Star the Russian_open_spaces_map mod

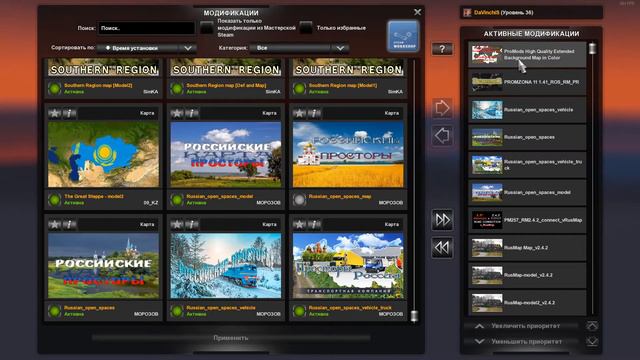(299, 113)
